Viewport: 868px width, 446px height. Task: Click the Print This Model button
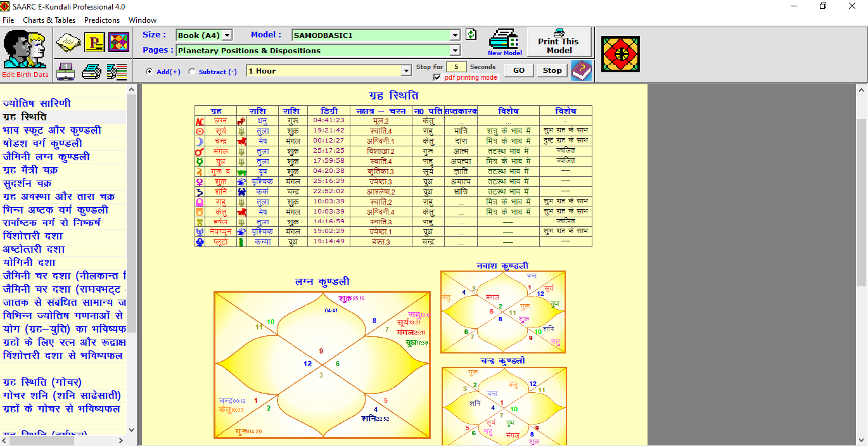(559, 42)
